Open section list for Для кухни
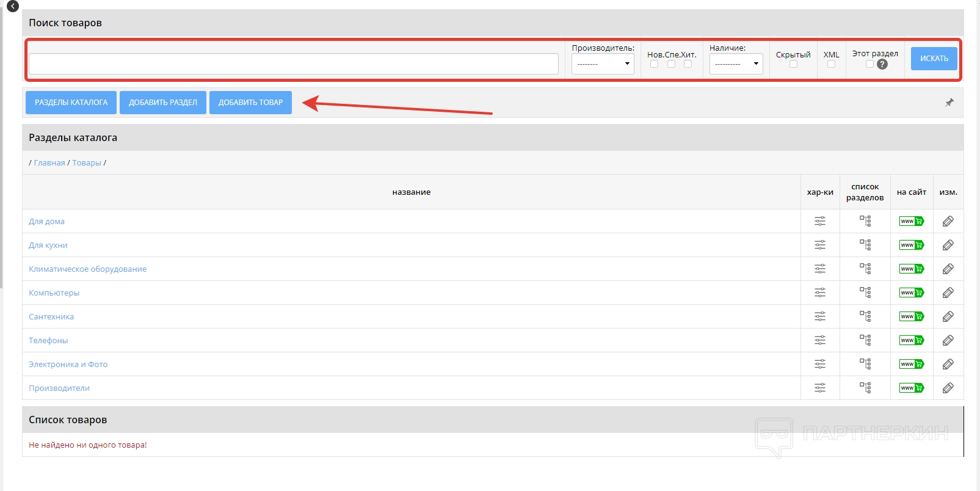Viewport: 980px width, 491px height. tap(865, 245)
